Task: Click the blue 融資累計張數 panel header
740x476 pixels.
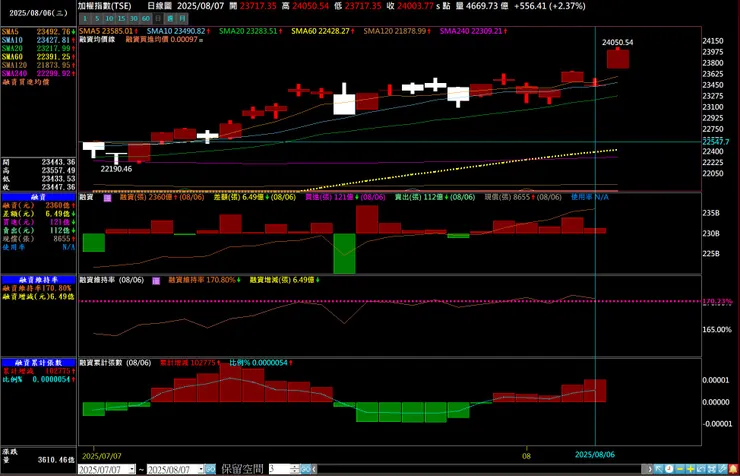Action: 38,363
